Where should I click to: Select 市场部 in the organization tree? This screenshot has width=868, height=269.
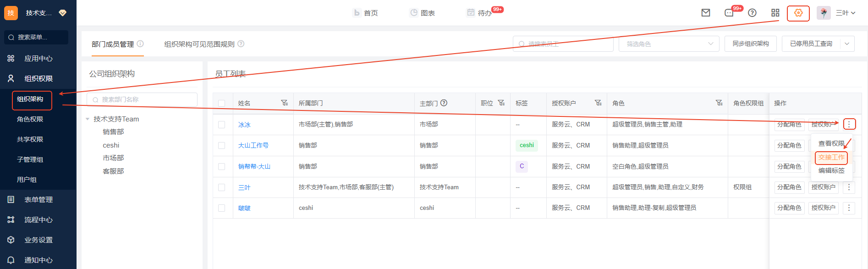point(113,158)
